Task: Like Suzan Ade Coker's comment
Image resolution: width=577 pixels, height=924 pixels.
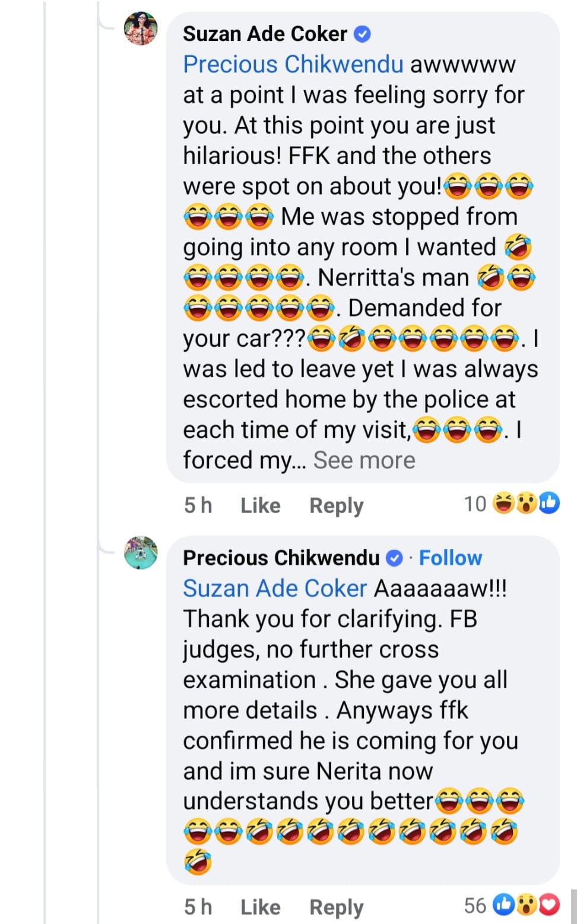Action: 260,505
